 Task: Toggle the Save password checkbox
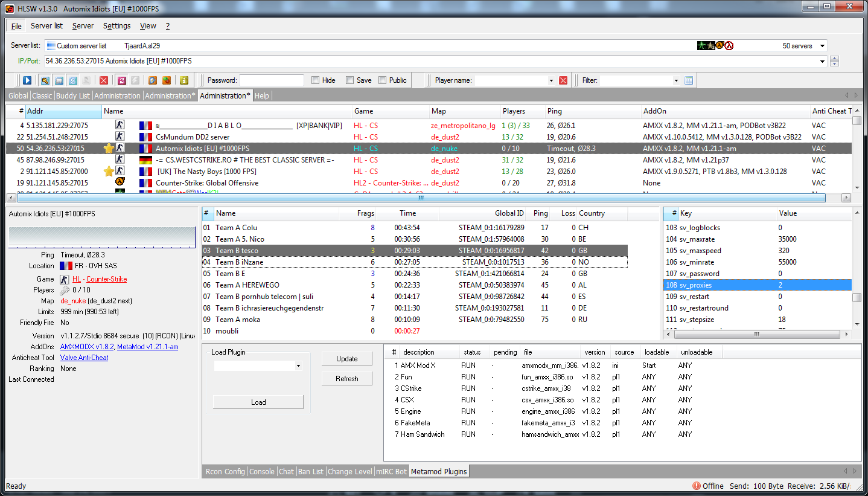tap(349, 80)
